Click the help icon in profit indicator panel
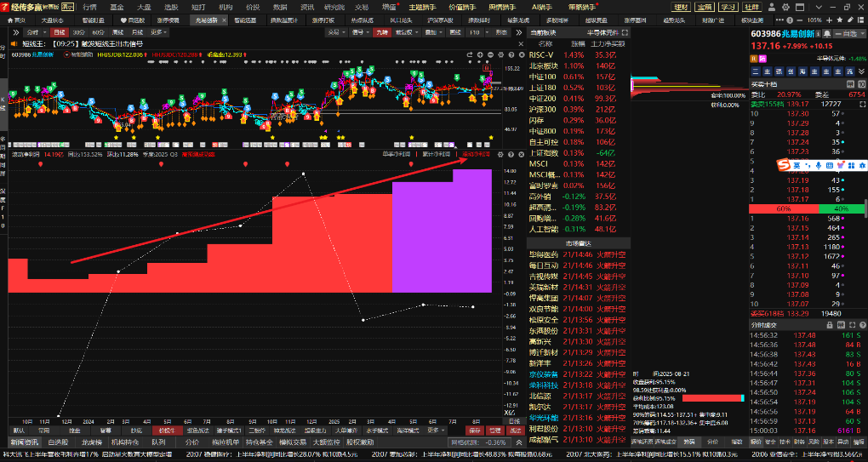 pyautogui.click(x=511, y=154)
